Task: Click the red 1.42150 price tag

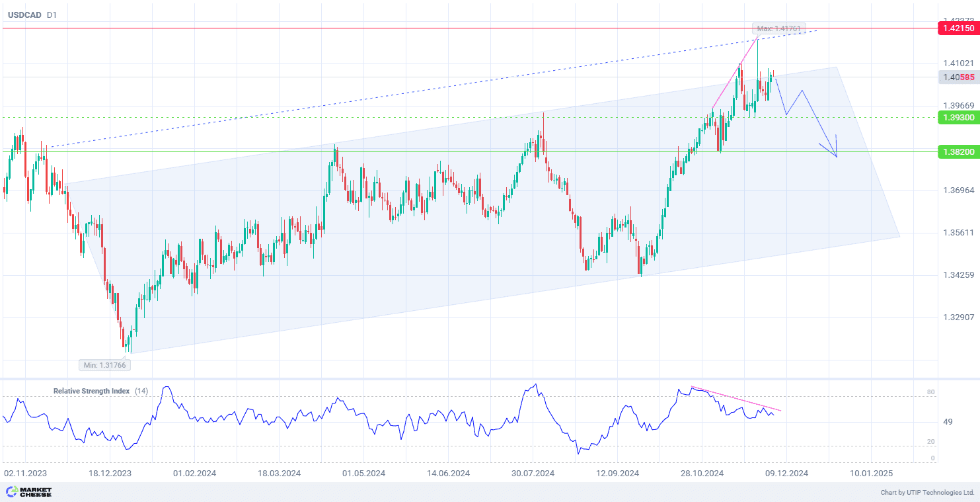Action: point(958,28)
